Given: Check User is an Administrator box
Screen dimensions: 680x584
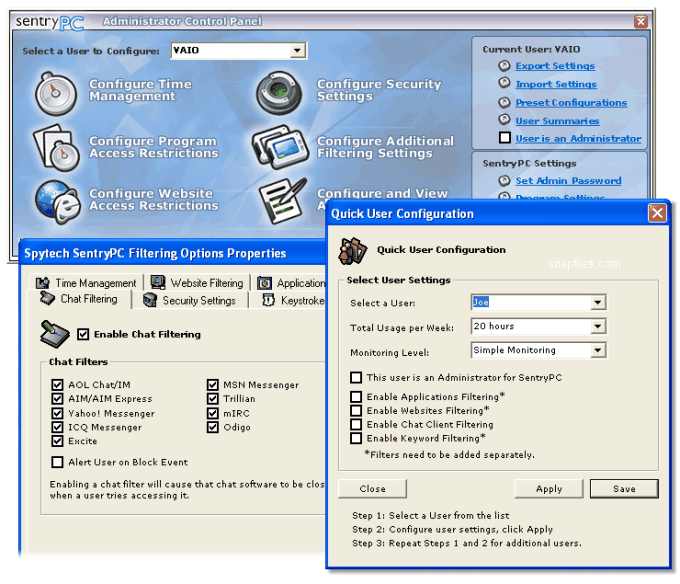Looking at the screenshot, I should coord(505,137).
